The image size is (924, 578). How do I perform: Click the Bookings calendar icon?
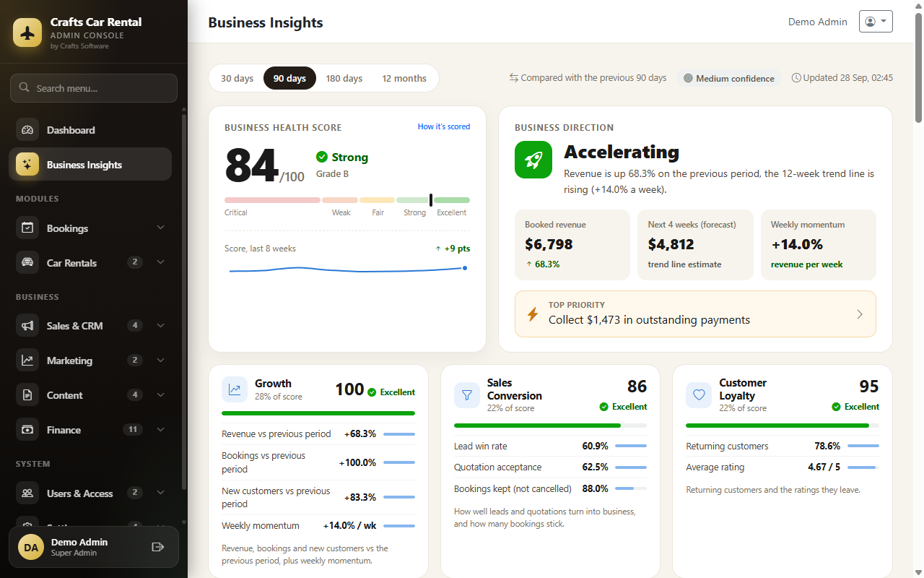[27, 228]
